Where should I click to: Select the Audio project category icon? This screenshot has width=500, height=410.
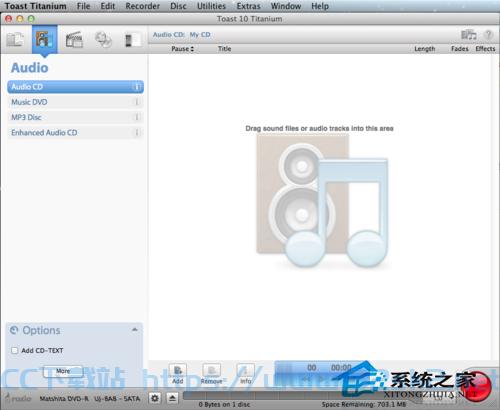45,39
